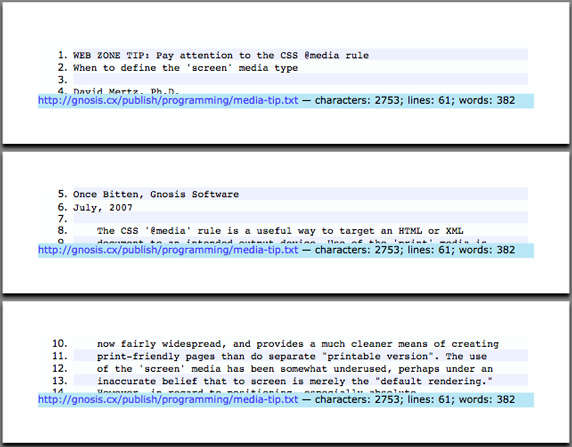
Task: Open media-tip.txt link in the July 2007 panel
Action: pos(168,250)
